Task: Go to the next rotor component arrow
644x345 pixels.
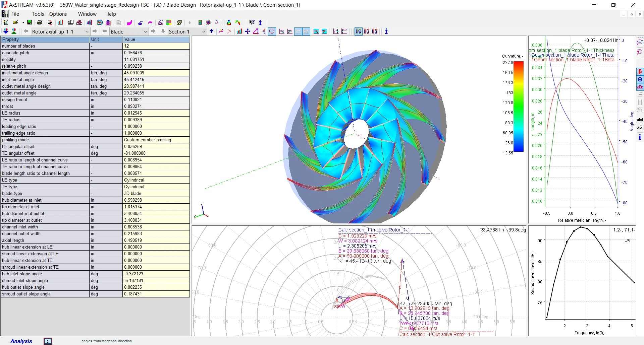Action: tap(95, 31)
